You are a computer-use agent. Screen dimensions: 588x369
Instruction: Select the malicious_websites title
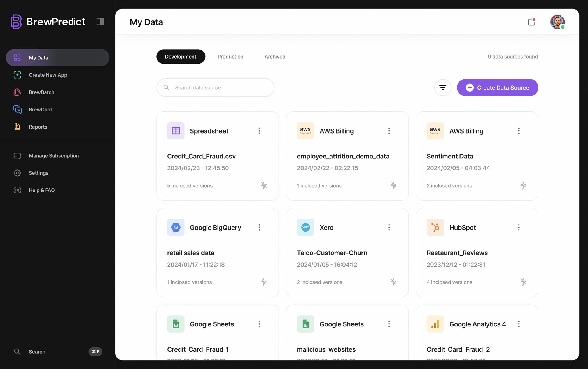[326, 349]
